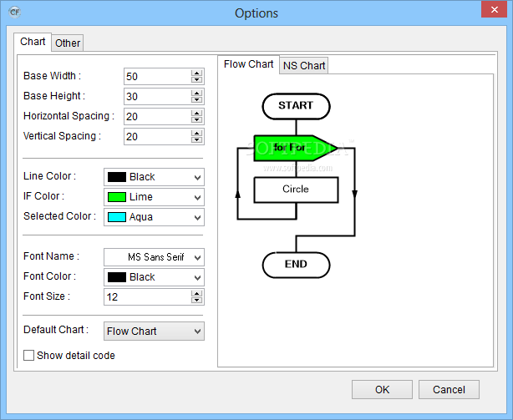Select the NS Chart preview tab

click(304, 65)
